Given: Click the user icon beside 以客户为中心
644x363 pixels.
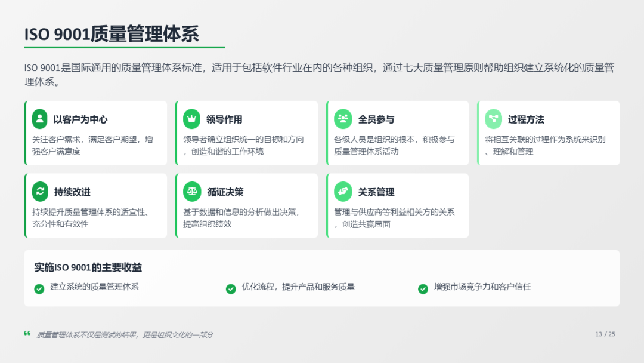Looking at the screenshot, I should 40,119.
